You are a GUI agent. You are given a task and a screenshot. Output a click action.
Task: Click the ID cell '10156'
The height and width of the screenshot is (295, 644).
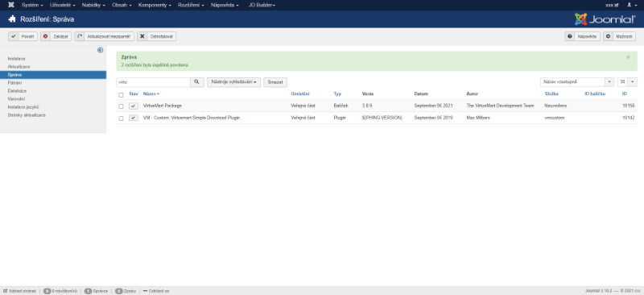(x=629, y=106)
